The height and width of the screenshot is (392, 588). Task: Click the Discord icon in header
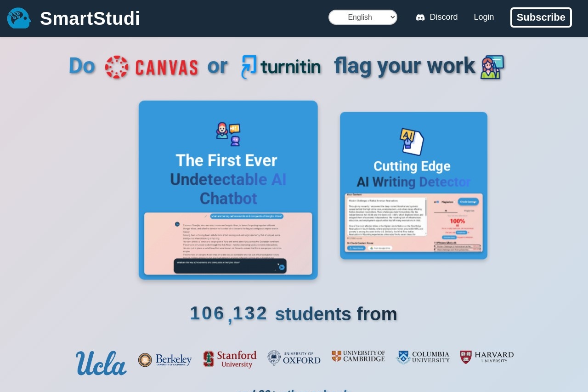coord(420,17)
